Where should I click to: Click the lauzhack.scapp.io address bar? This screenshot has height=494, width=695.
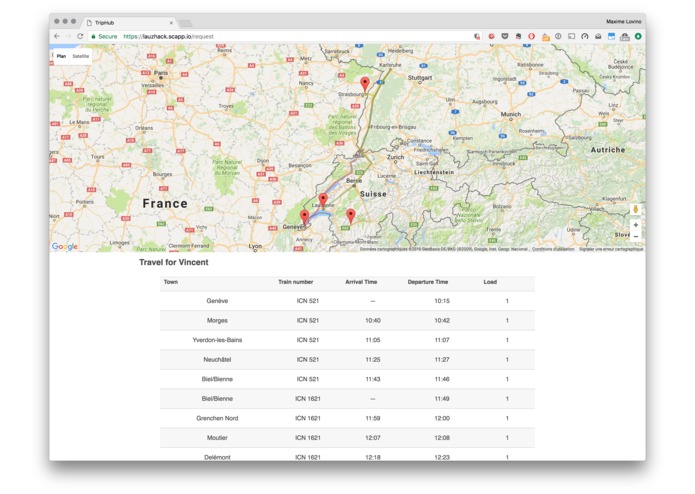(x=284, y=36)
